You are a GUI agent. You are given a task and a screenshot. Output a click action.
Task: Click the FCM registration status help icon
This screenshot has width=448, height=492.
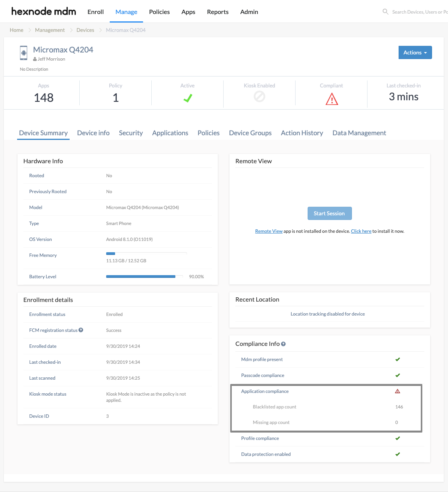point(81,330)
